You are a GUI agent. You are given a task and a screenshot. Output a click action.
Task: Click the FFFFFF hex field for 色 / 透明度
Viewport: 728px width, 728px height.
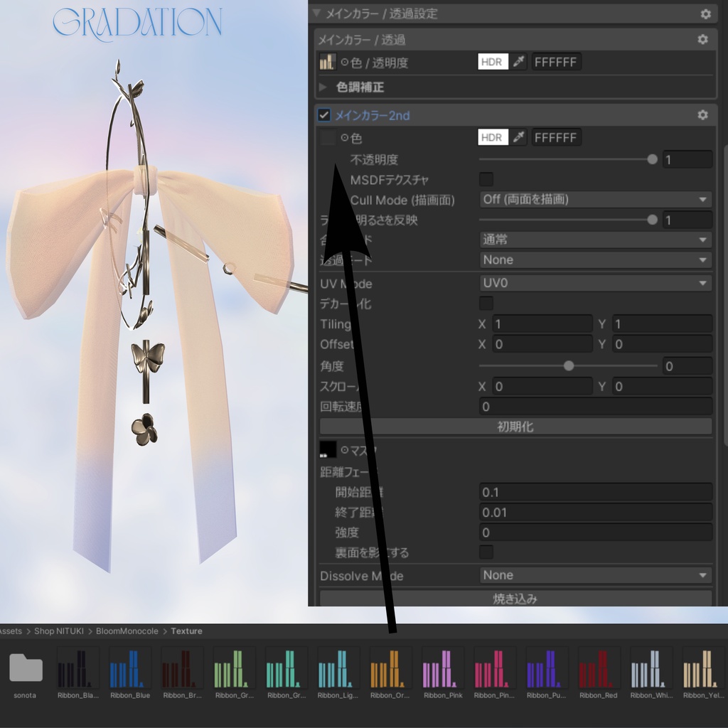pos(556,62)
